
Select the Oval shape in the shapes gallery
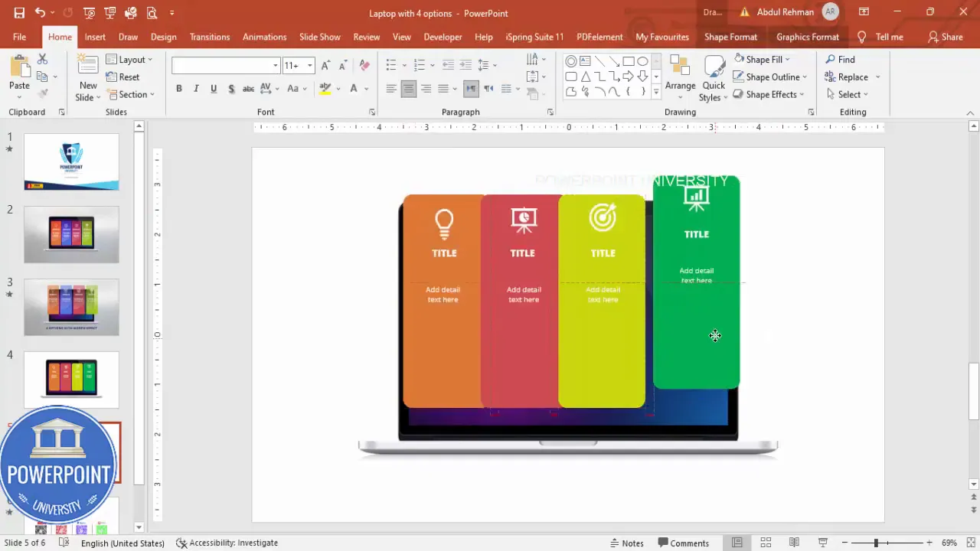[x=642, y=61]
